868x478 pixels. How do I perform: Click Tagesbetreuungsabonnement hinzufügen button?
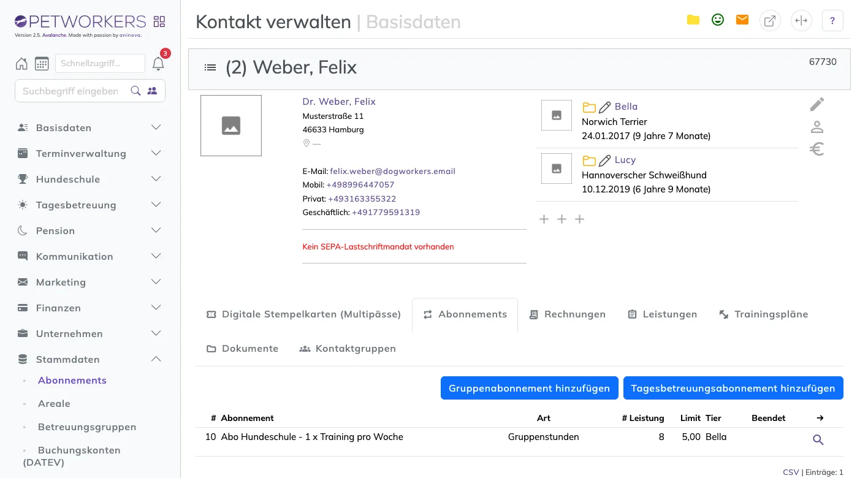click(x=733, y=388)
